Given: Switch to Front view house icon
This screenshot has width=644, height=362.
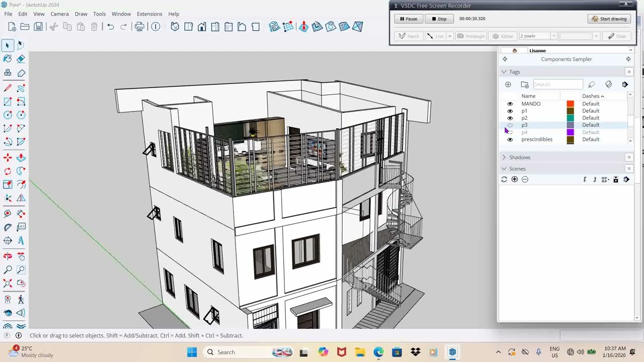Looking at the screenshot, I should 202,27.
